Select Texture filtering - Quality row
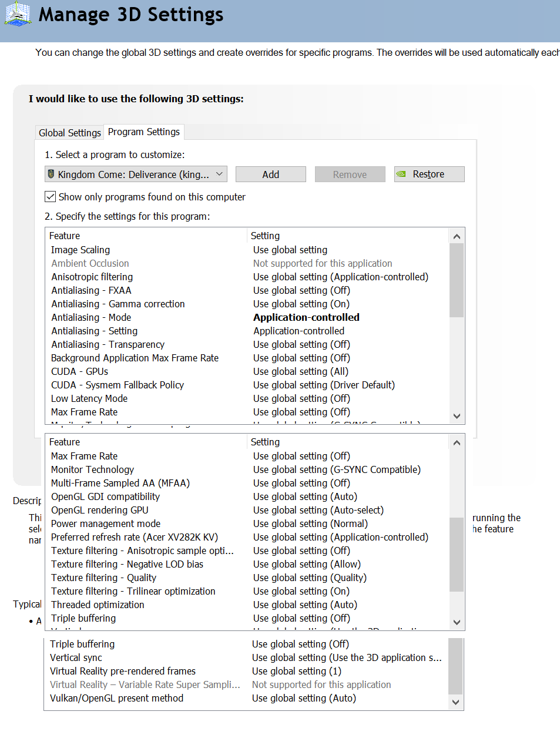Screen dimensions: 560x745 tap(247, 578)
